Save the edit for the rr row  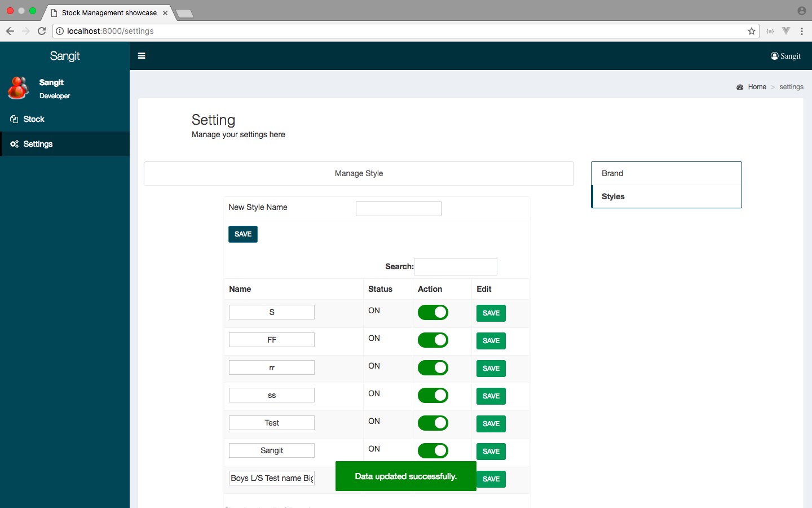tap(491, 369)
